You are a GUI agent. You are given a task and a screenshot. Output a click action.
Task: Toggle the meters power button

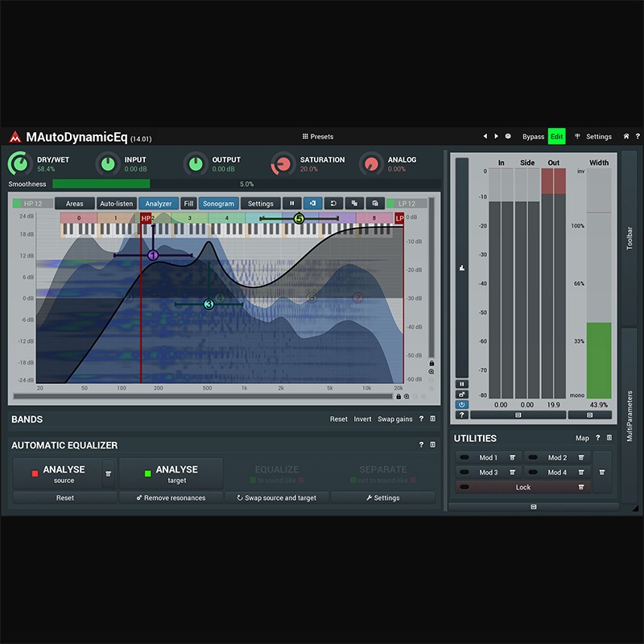(x=461, y=405)
